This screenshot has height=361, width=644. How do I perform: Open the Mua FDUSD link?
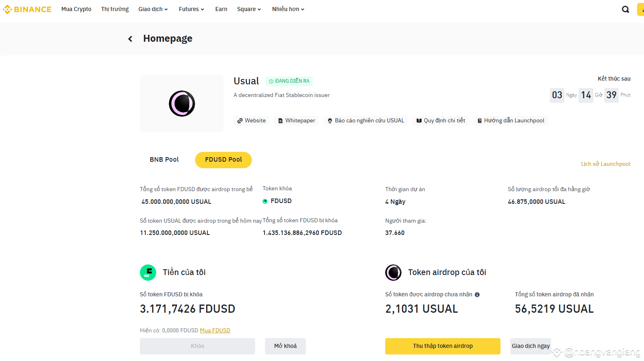215,330
